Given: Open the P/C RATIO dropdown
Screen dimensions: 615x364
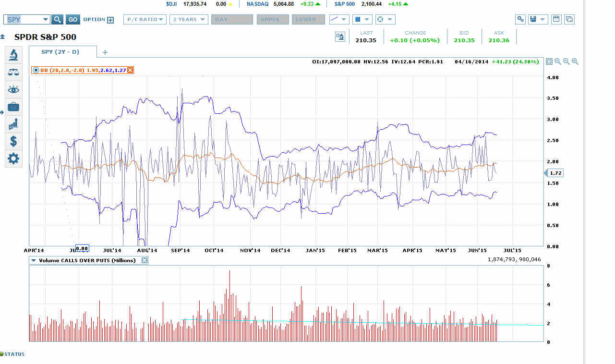Looking at the screenshot, I should [145, 20].
